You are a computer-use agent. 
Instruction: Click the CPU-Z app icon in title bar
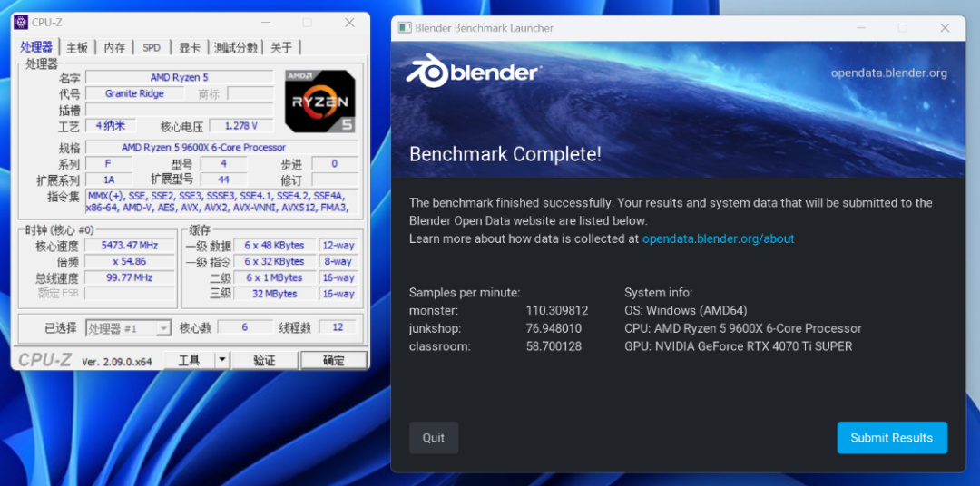coord(21,23)
